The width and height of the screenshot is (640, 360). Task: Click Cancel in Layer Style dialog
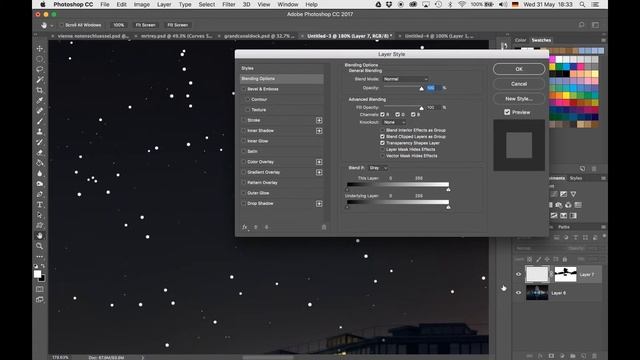click(519, 84)
